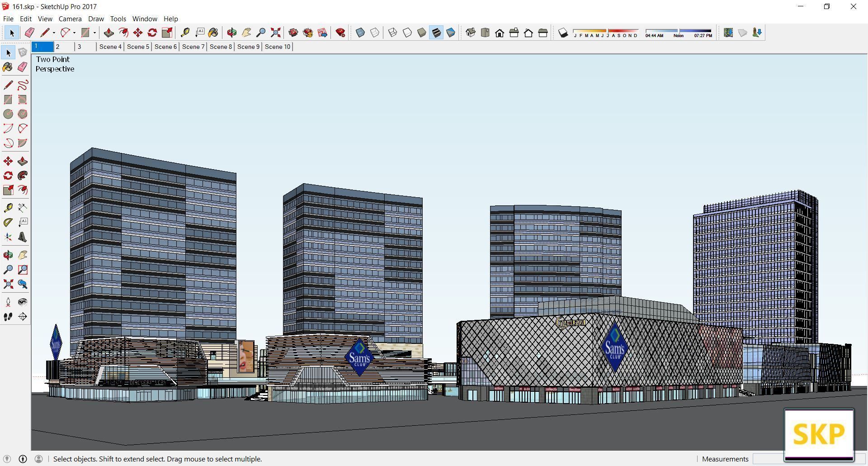
Task: Select the Protractor tool
Action: [x=8, y=223]
